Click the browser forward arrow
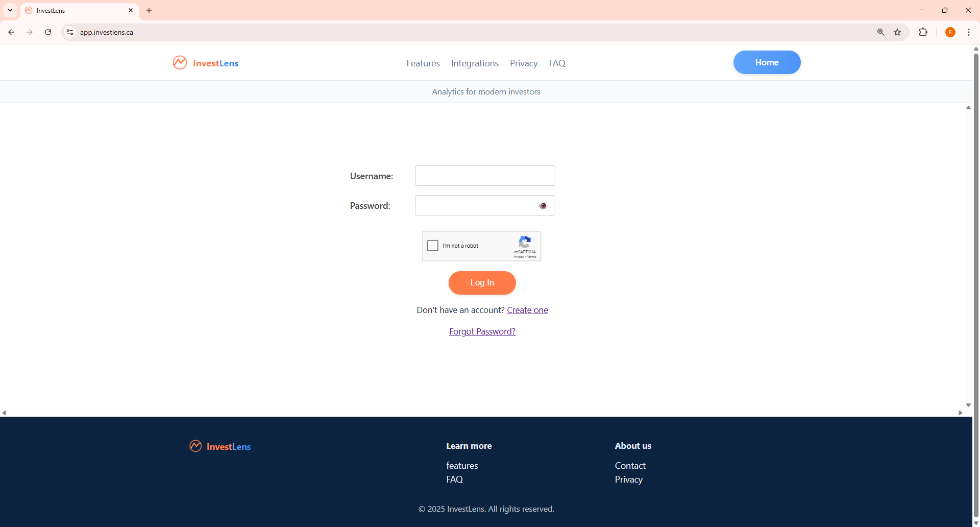 [x=30, y=32]
